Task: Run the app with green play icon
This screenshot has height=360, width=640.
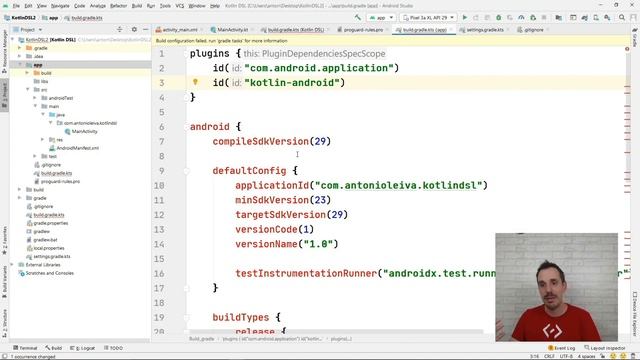Action: [464, 18]
